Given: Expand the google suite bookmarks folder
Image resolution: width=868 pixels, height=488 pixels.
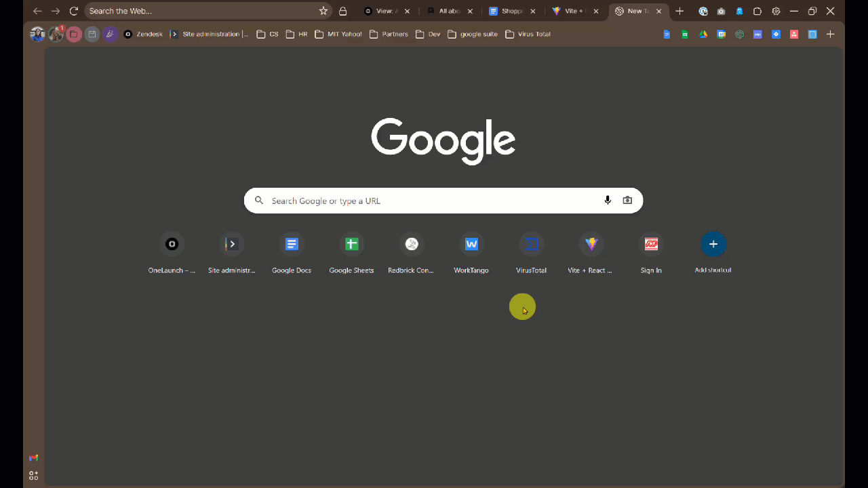Looking at the screenshot, I should 473,35.
